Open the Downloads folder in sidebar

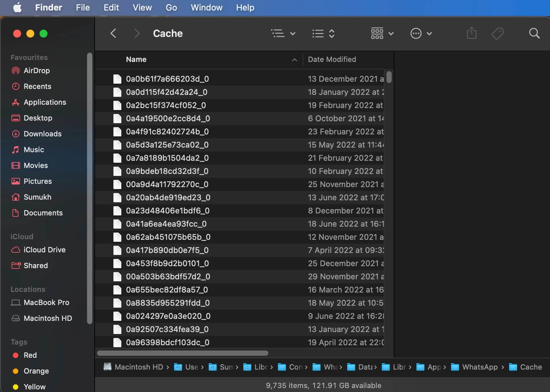[42, 134]
